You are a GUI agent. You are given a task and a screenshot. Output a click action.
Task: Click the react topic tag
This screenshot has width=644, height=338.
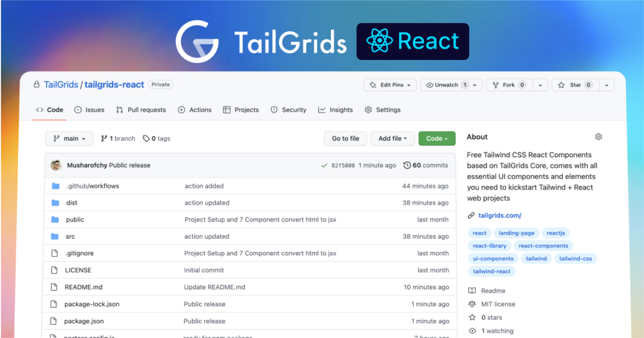tap(479, 233)
